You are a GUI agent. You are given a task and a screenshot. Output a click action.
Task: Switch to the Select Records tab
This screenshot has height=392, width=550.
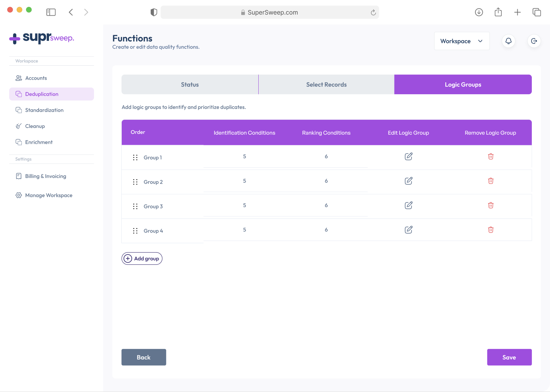[326, 84]
